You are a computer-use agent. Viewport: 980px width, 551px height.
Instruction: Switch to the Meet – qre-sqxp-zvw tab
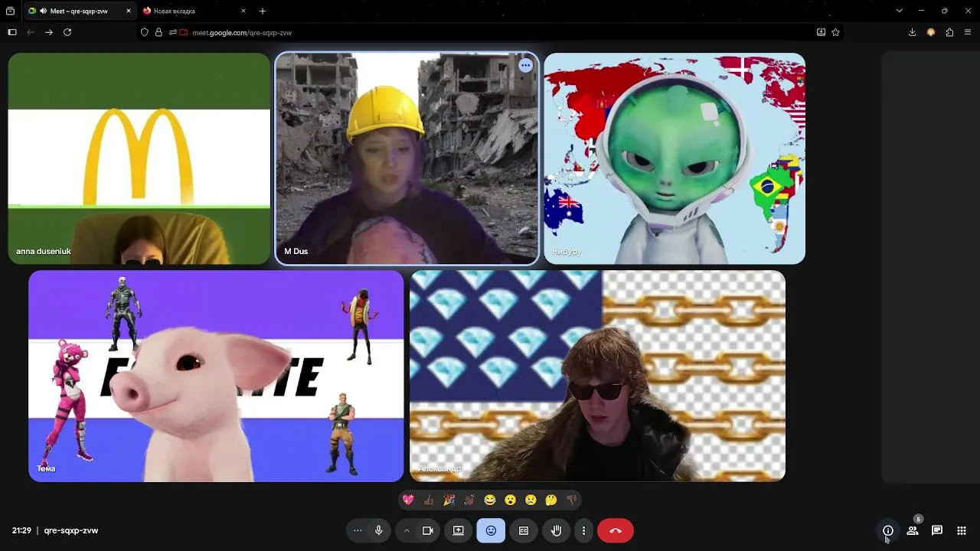80,11
